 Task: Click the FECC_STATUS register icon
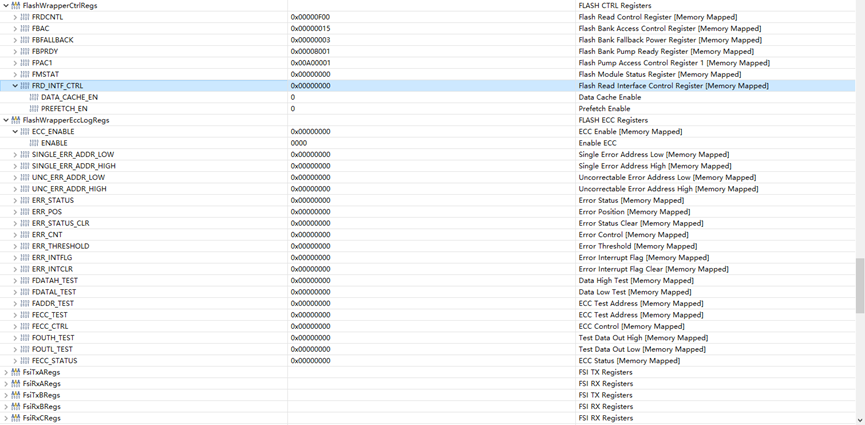[25, 361]
